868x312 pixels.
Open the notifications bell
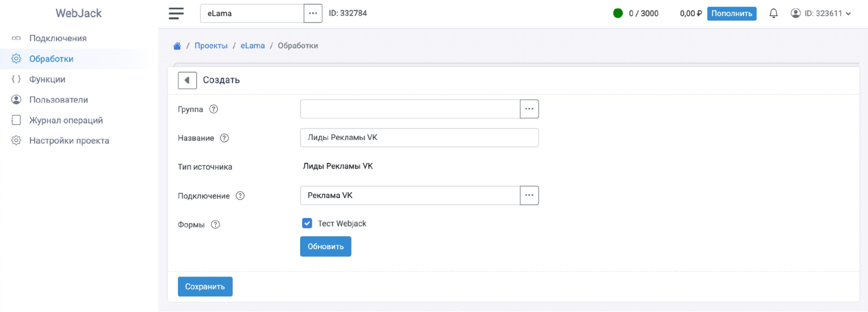point(773,13)
